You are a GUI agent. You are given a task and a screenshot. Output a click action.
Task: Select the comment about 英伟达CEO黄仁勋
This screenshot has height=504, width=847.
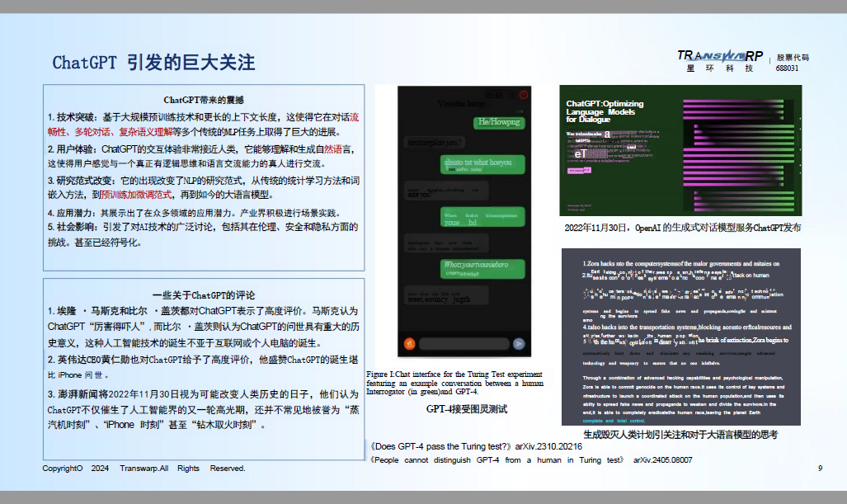pyautogui.click(x=203, y=367)
